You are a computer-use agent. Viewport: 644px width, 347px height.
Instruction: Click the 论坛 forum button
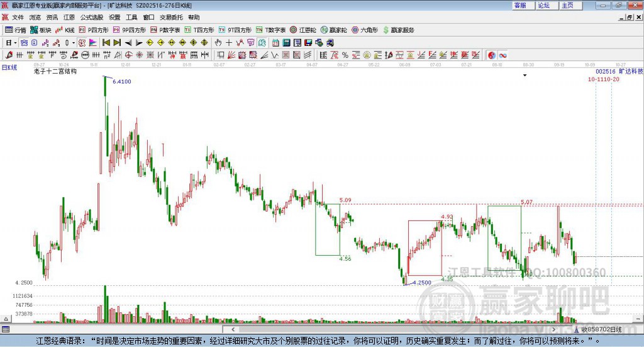click(547, 5)
